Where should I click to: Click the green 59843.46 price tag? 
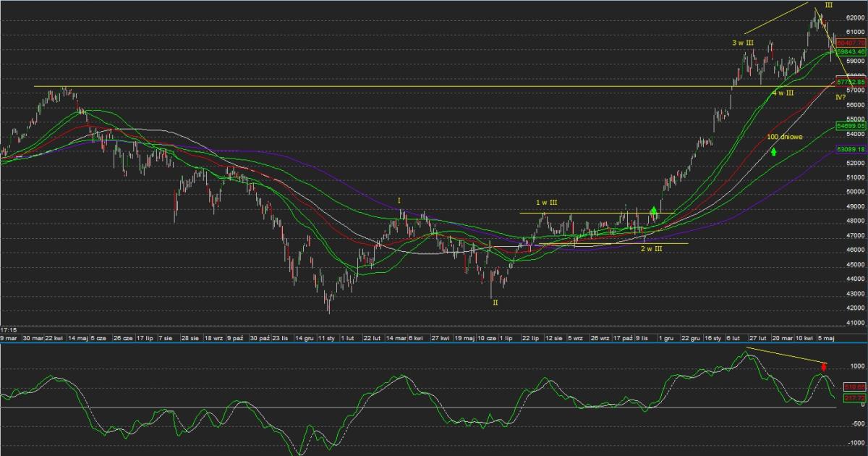tap(851, 52)
